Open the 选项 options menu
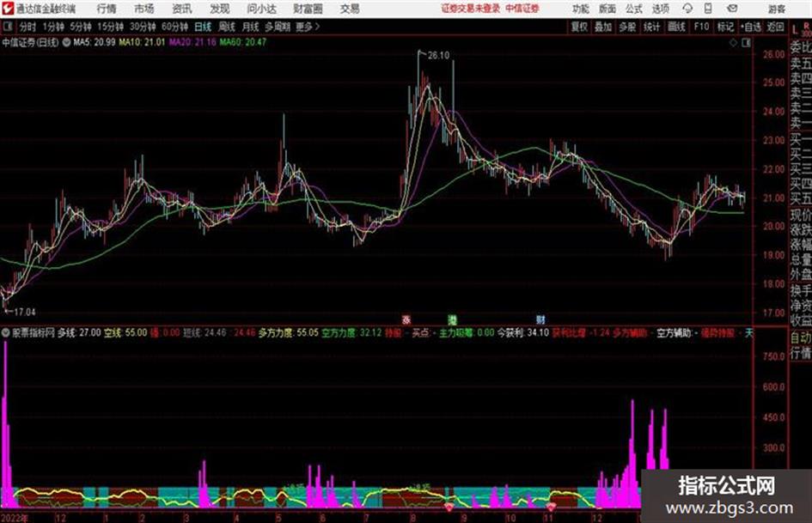This screenshot has height=523, width=812. point(660,9)
